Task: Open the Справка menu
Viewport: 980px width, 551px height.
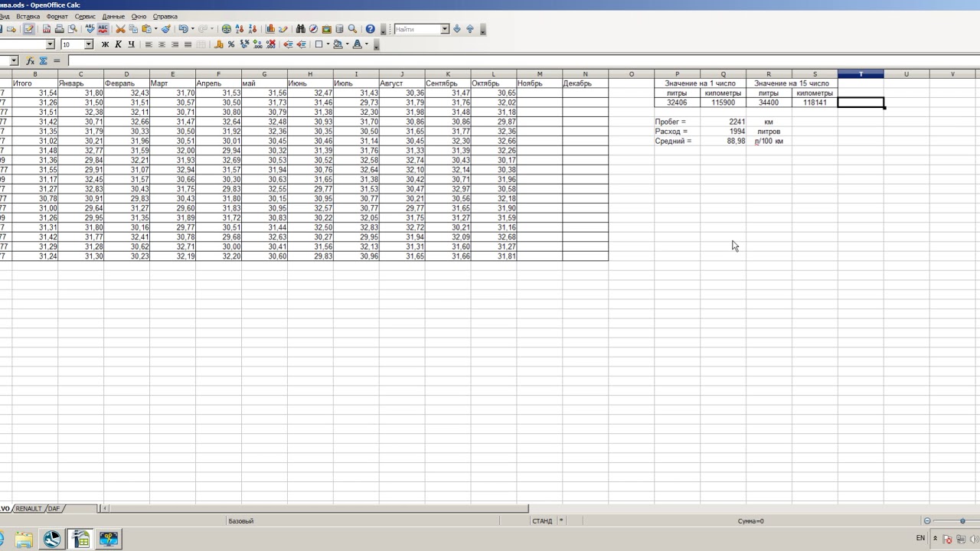Action: coord(165,16)
